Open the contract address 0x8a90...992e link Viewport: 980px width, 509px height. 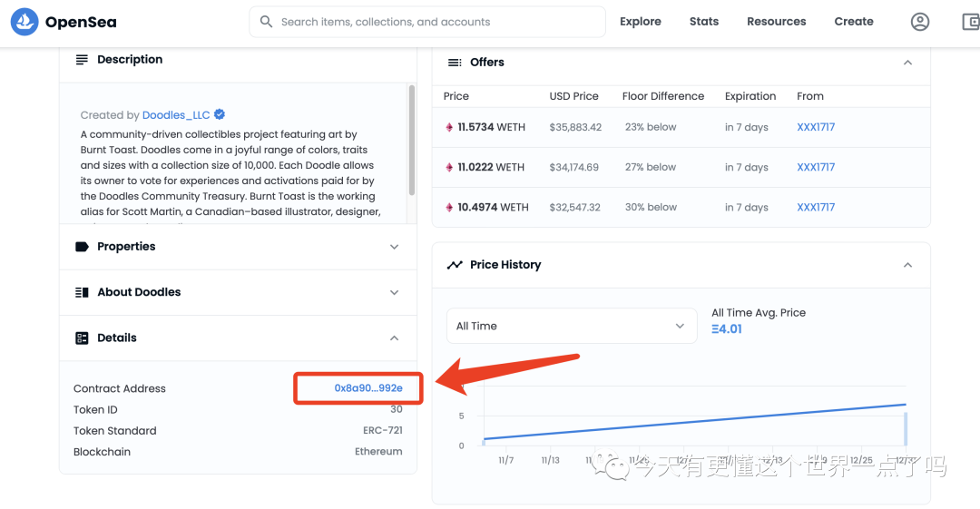(368, 388)
